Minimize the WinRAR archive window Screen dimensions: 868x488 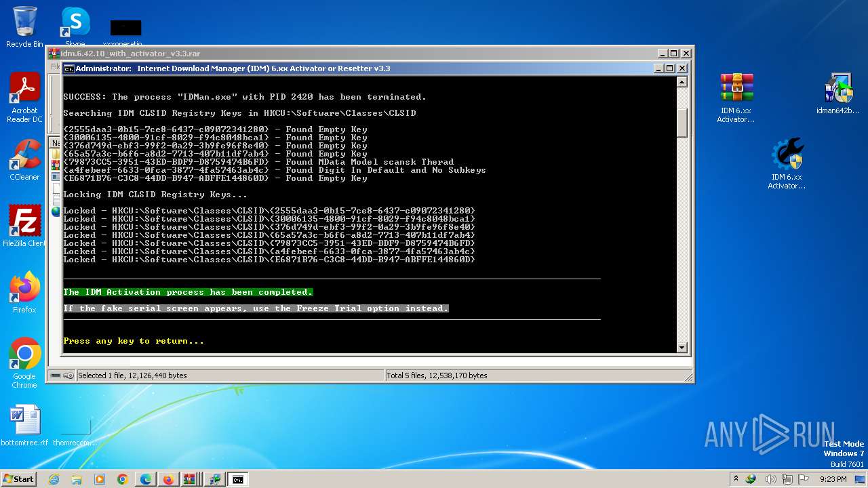click(662, 54)
